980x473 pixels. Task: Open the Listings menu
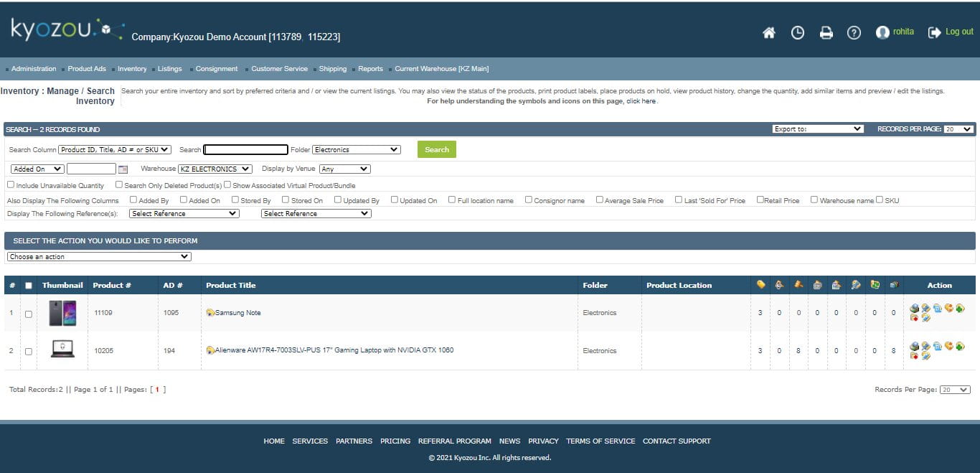pos(170,69)
